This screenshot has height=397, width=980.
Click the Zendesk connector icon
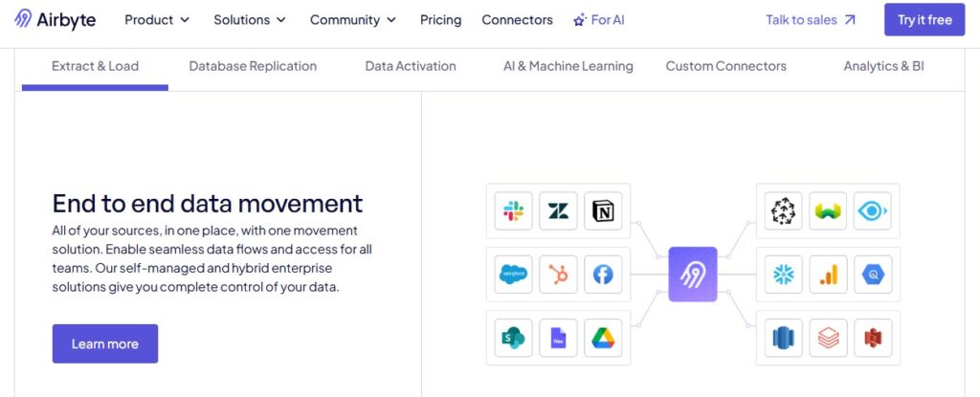click(x=558, y=211)
